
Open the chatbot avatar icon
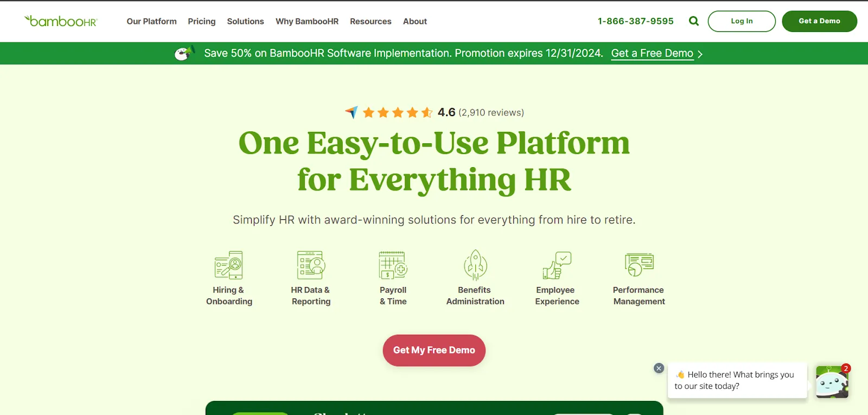[x=832, y=382]
